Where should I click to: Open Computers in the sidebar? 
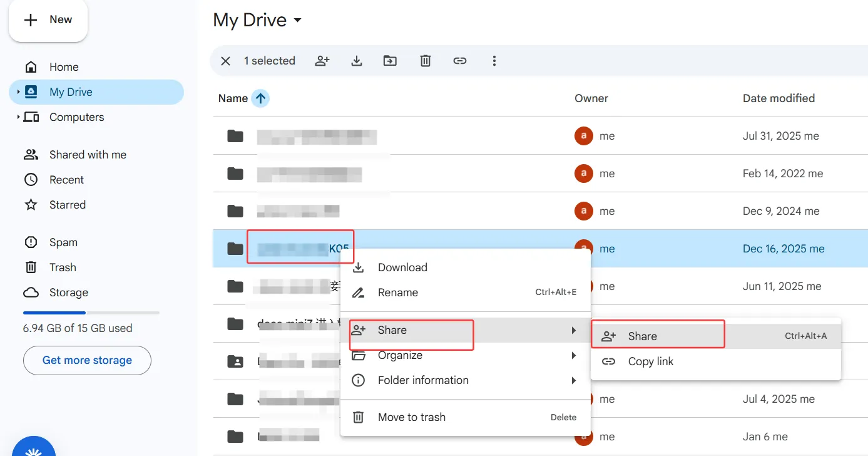76,117
